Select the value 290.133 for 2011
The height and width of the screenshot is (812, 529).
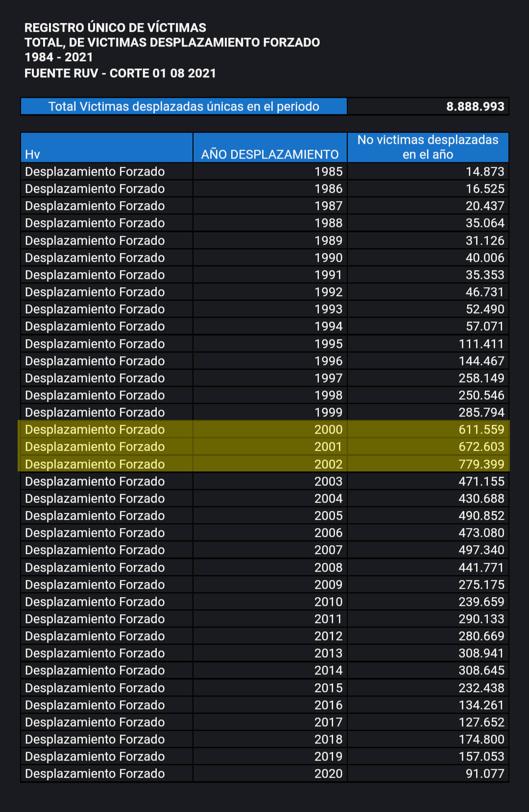click(481, 619)
